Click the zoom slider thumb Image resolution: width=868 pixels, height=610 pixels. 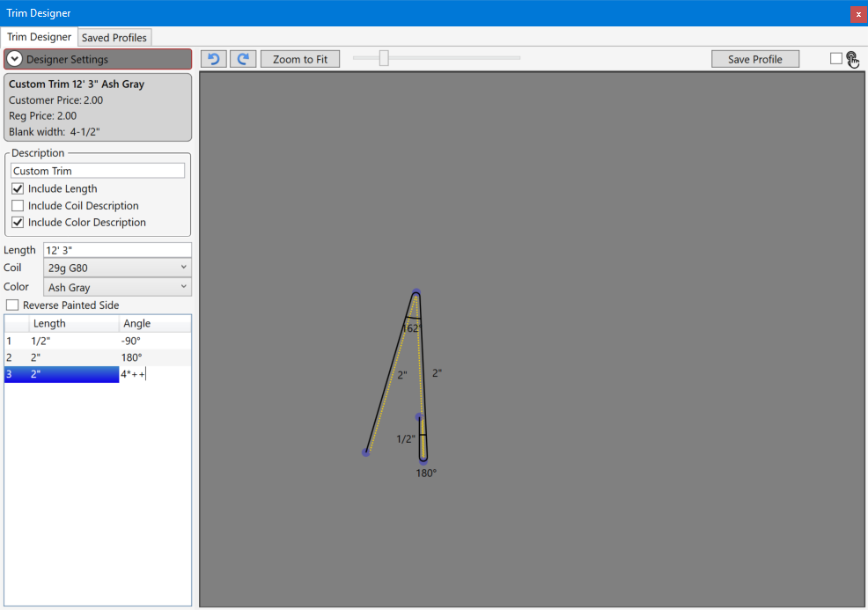pos(384,58)
